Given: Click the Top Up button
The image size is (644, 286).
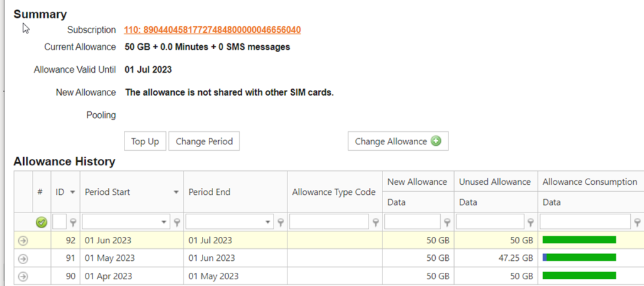Looking at the screenshot, I should [x=145, y=141].
